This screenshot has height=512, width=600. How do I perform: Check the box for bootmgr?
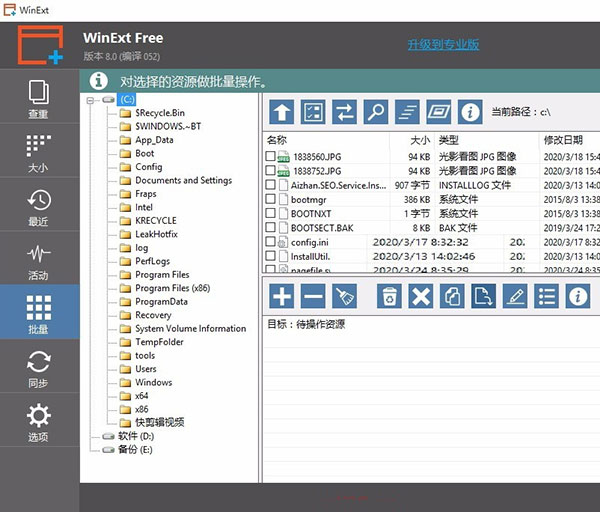270,199
